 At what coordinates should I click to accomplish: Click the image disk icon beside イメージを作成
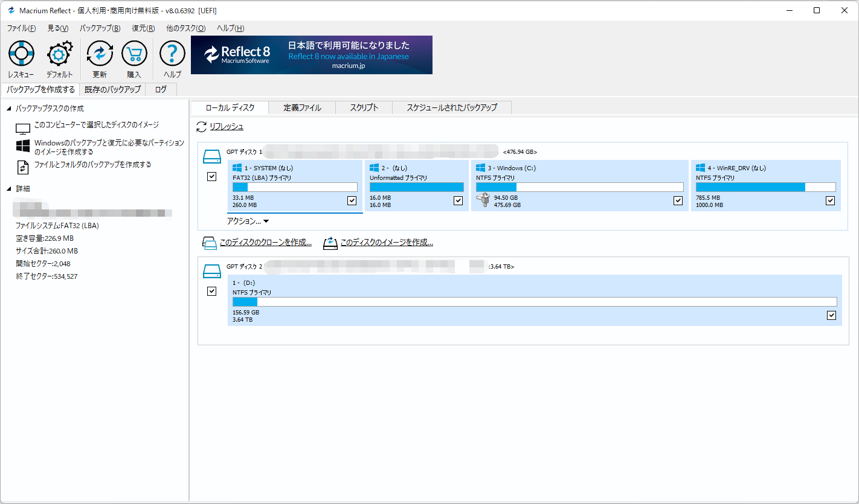pos(330,243)
